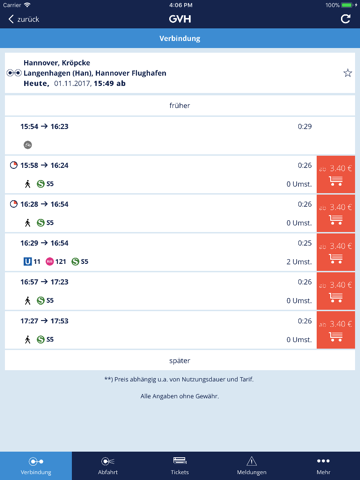Tap shopping cart for 17:27 departure
Viewport: 360px width, 480px height.
(336, 330)
